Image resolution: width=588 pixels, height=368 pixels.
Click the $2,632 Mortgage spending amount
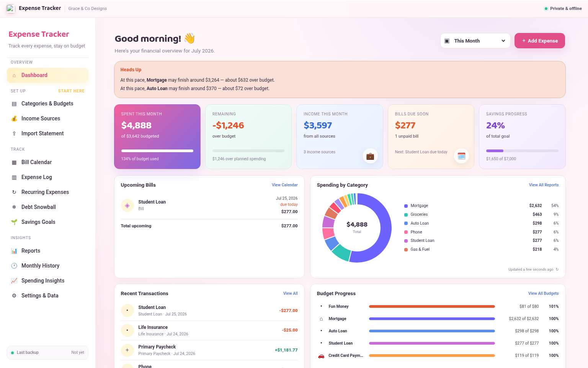(x=536, y=206)
